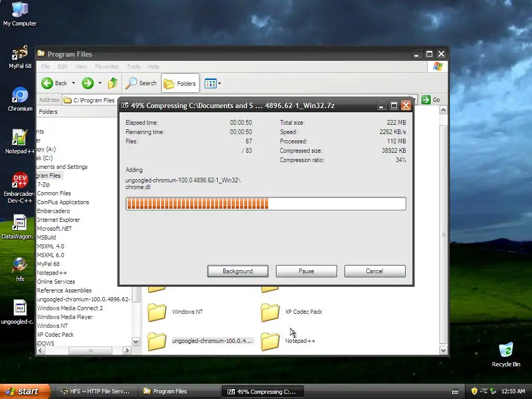Select Windows Media Player tree folder
Image resolution: width=532 pixels, height=399 pixels.
coord(65,317)
